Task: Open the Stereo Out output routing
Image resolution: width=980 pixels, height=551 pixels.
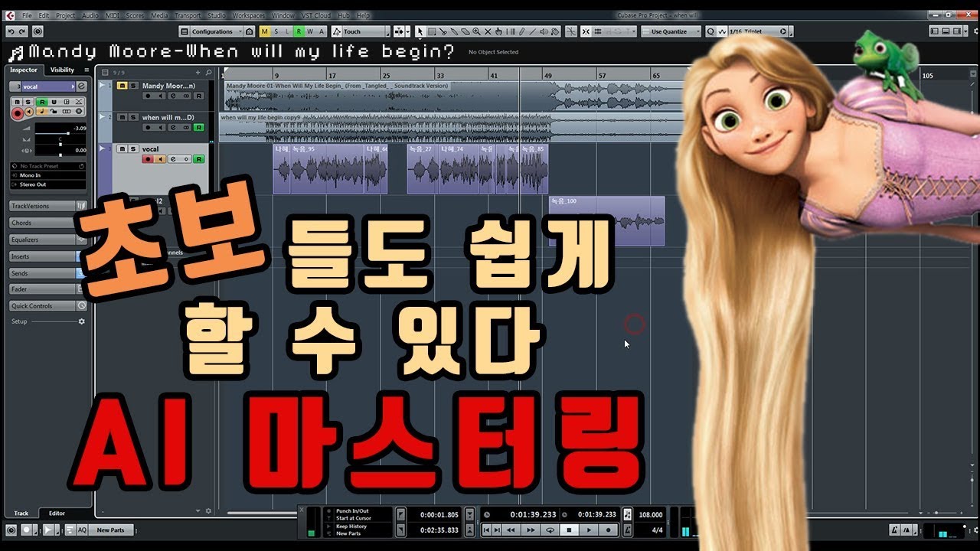Action: pyautogui.click(x=47, y=184)
